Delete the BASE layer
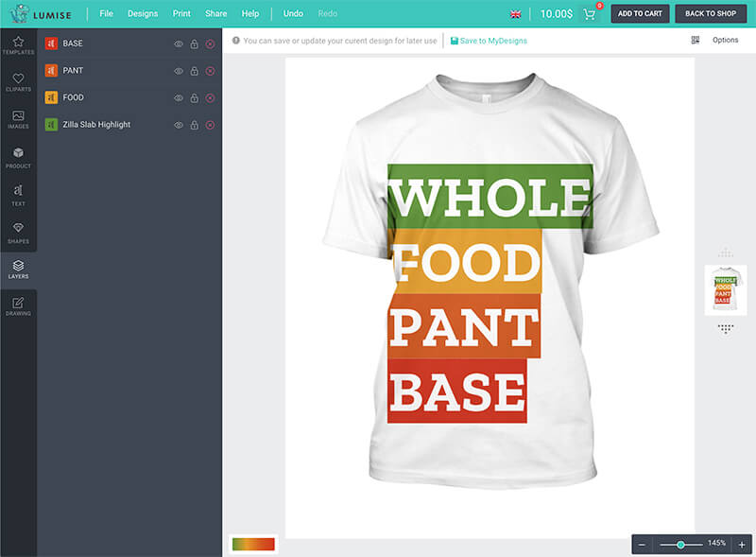This screenshot has height=557, width=756. click(x=210, y=44)
